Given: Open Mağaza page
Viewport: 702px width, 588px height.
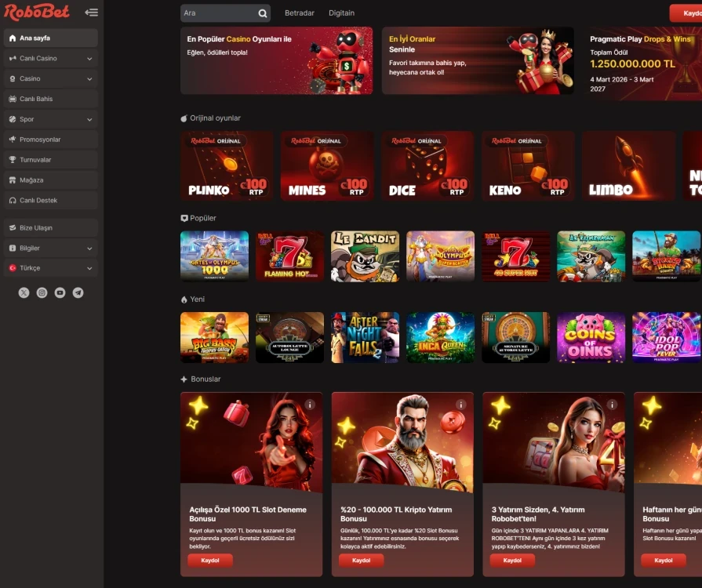Looking at the screenshot, I should [x=50, y=180].
